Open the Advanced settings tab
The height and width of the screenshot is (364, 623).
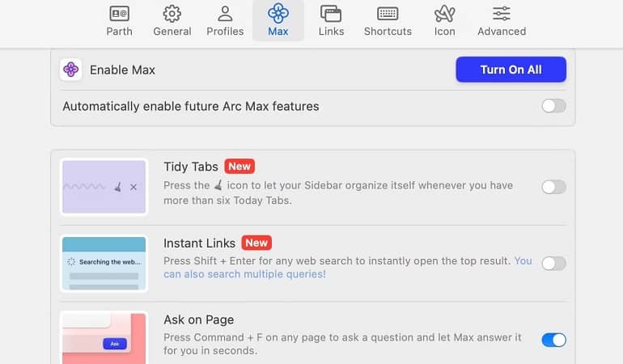pyautogui.click(x=502, y=22)
